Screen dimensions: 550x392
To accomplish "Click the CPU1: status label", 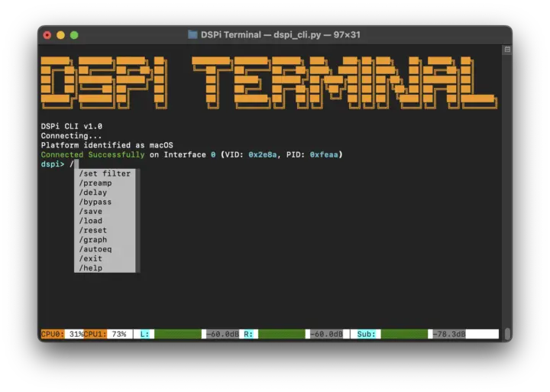I will pyautogui.click(x=95, y=334).
